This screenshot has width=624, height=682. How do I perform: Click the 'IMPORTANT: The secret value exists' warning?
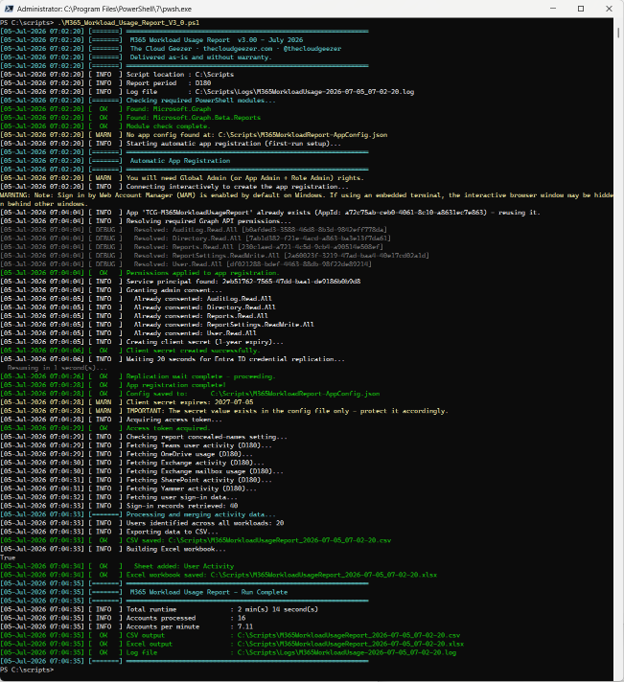[287, 411]
